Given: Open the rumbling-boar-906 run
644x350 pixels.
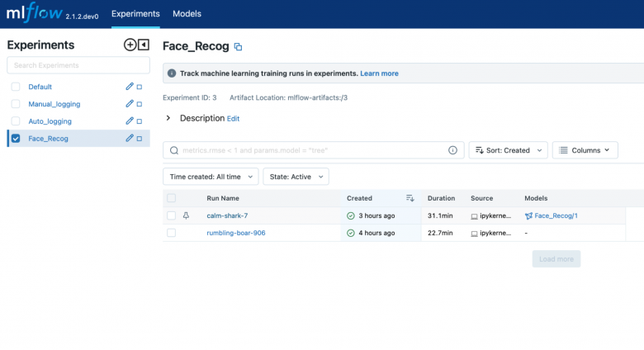Looking at the screenshot, I should (236, 233).
